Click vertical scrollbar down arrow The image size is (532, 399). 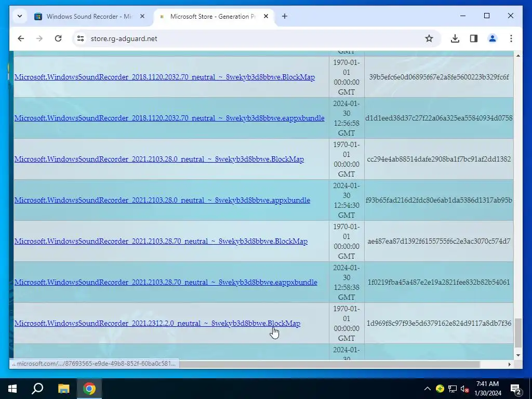(x=518, y=355)
